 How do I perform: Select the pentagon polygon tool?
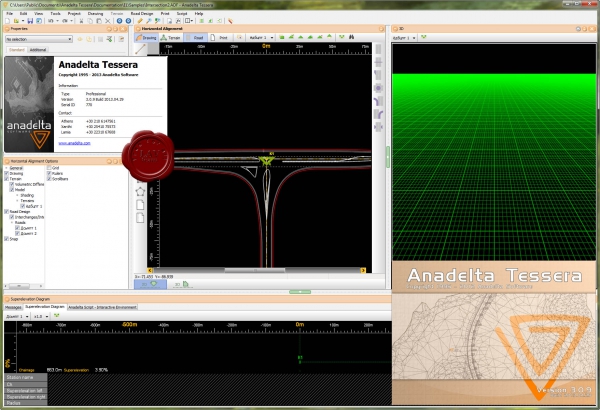140,191
